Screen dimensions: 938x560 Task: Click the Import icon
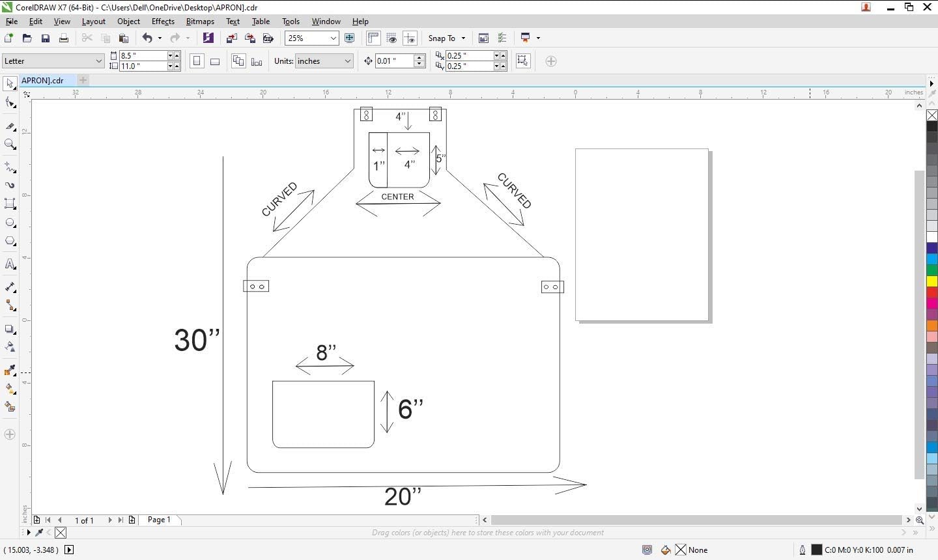click(x=231, y=38)
